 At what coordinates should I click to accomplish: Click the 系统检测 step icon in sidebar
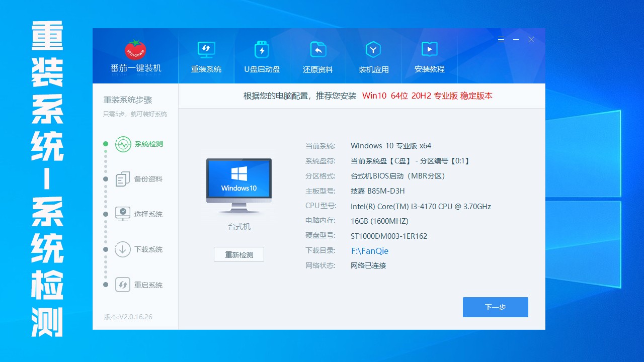(123, 144)
